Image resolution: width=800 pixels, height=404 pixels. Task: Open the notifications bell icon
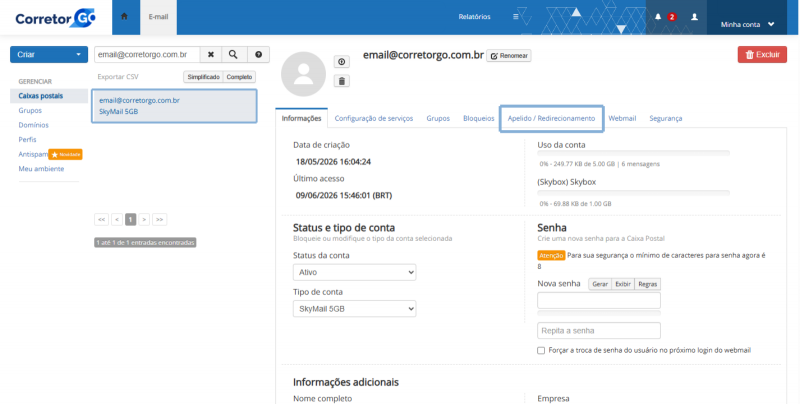(658, 17)
